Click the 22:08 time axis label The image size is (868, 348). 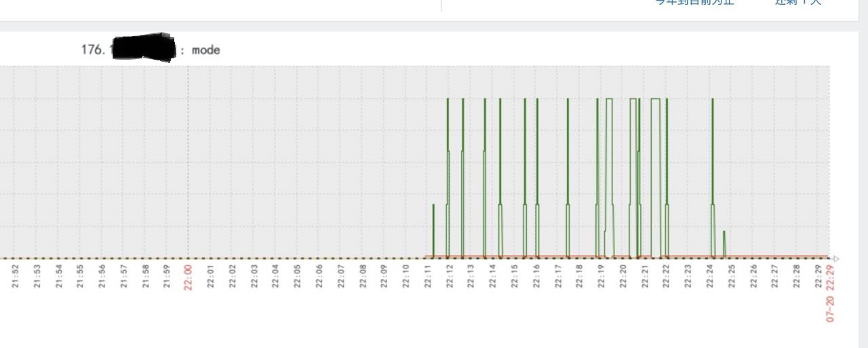(362, 275)
